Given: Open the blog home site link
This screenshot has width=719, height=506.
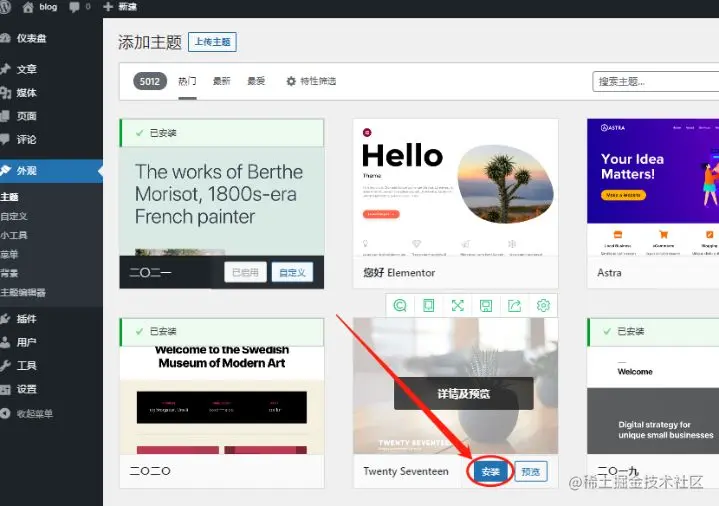Looking at the screenshot, I should (x=40, y=7).
